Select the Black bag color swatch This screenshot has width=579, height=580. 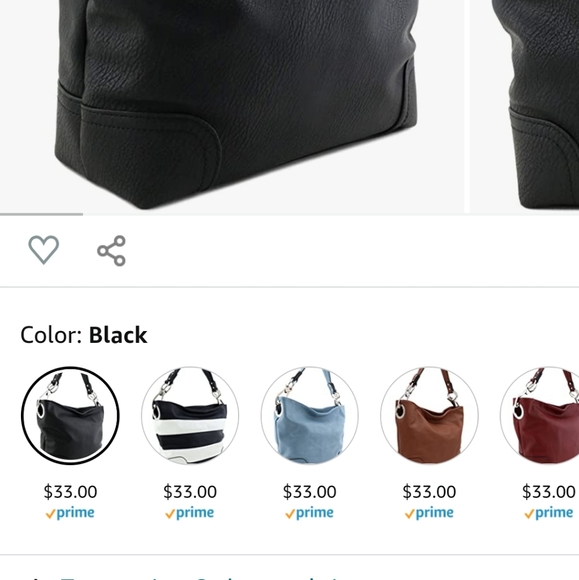pos(70,415)
